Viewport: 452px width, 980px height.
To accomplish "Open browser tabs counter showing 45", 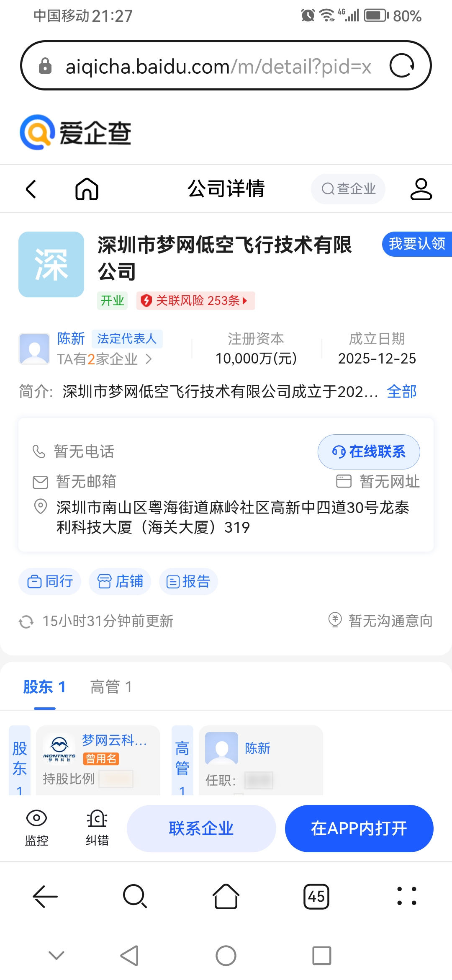I will [x=316, y=897].
